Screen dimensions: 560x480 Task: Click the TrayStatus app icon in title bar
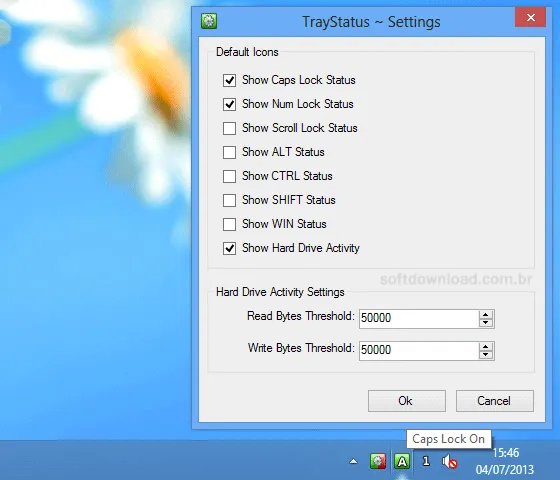pyautogui.click(x=209, y=21)
